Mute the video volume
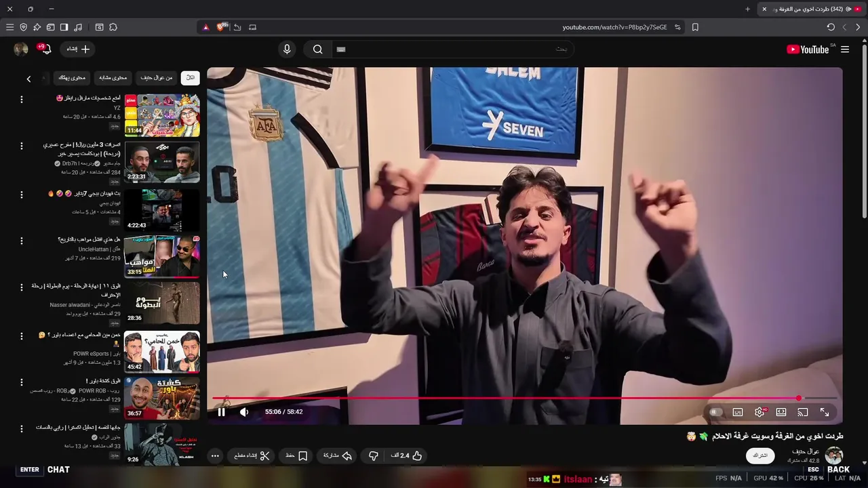This screenshot has width=868, height=488. 244,411
